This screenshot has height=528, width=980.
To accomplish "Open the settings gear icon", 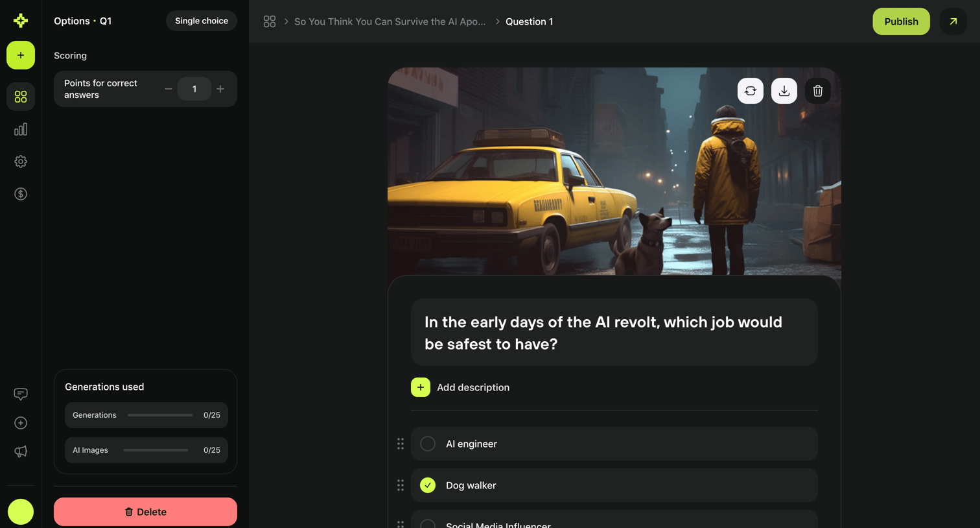I will (x=21, y=162).
